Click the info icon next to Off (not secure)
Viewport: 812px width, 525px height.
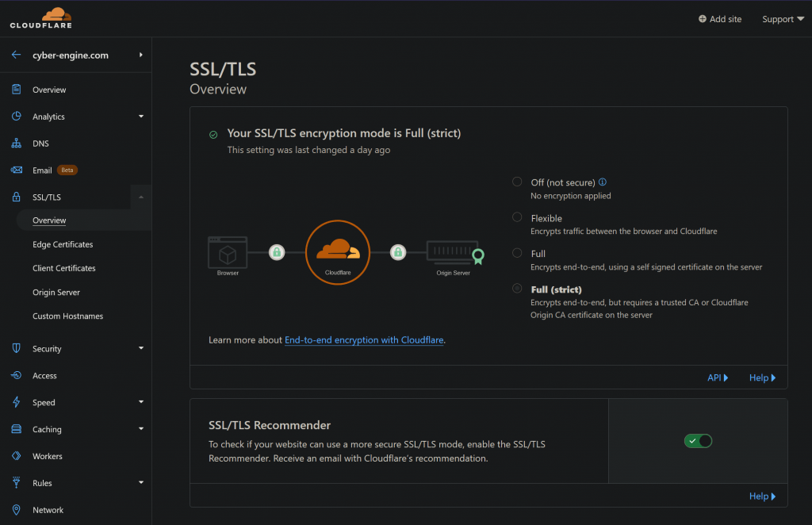coord(603,182)
